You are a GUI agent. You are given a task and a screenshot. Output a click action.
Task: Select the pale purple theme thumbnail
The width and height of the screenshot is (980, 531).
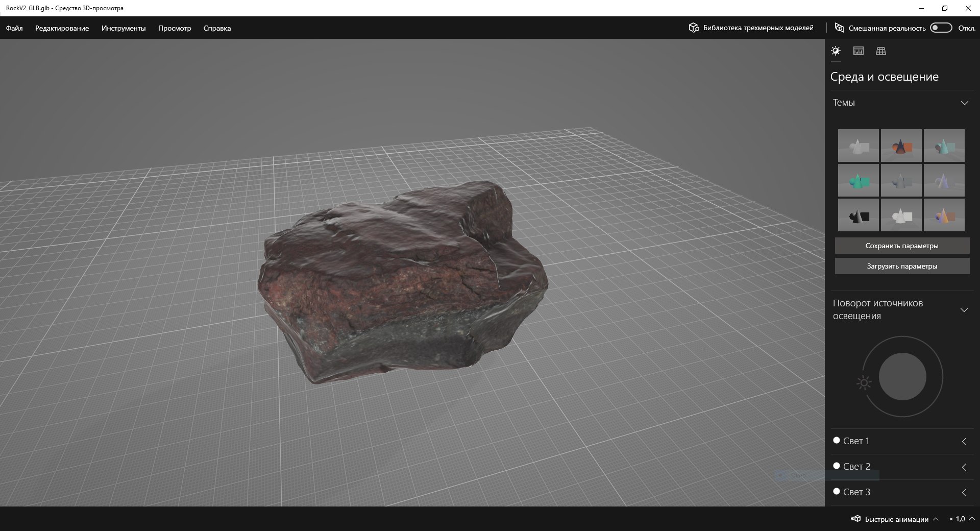tap(944, 180)
